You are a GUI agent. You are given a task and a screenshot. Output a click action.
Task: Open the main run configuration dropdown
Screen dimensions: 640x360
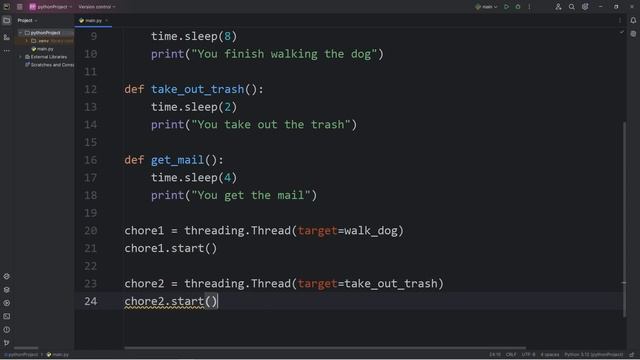point(486,7)
